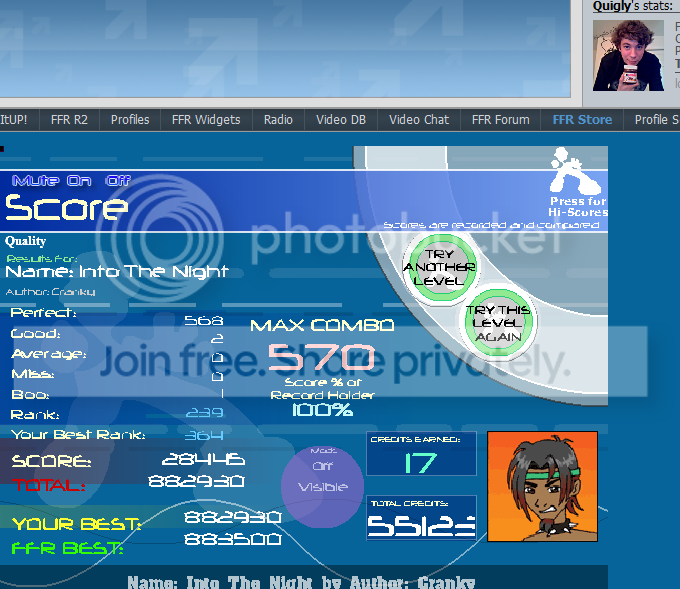The width and height of the screenshot is (680, 589).
Task: Turn mute On in score header
Action: 79,181
